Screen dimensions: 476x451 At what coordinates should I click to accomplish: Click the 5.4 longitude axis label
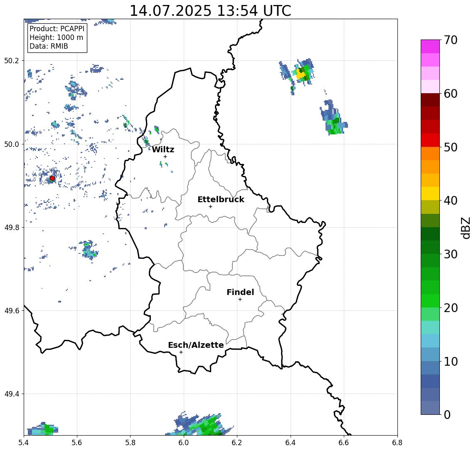click(x=24, y=443)
